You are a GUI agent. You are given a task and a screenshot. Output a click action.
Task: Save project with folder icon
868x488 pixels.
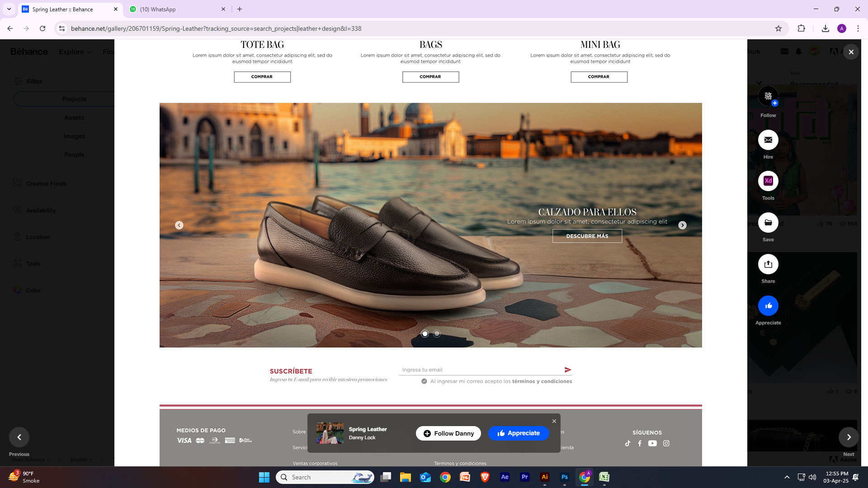click(x=768, y=223)
